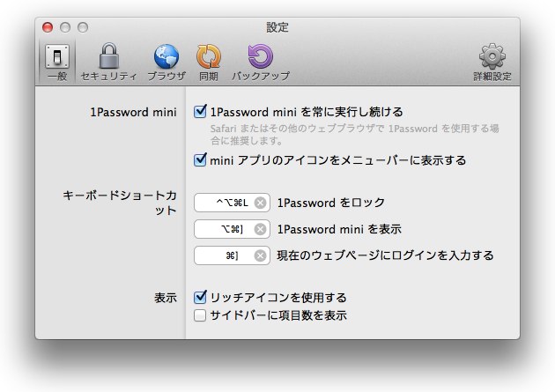Click the 現在のウェブページにログインを入力する label
The height and width of the screenshot is (392, 555).
[385, 255]
